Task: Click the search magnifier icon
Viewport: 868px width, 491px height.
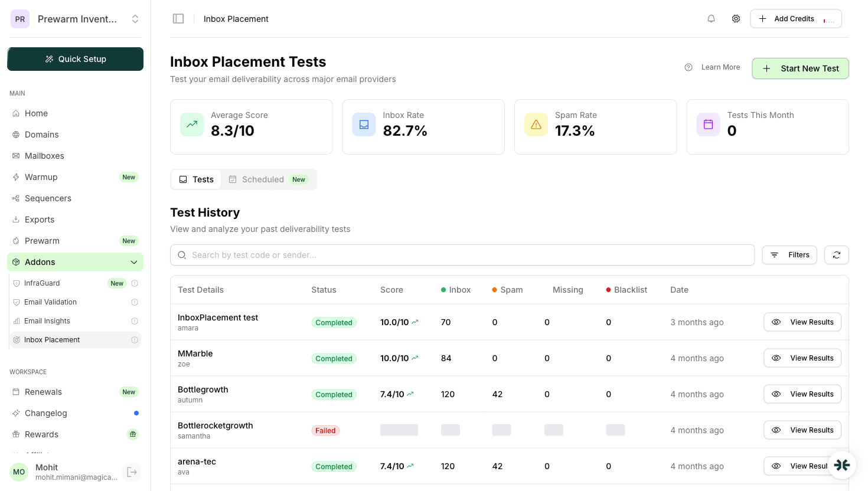Action: click(x=182, y=254)
